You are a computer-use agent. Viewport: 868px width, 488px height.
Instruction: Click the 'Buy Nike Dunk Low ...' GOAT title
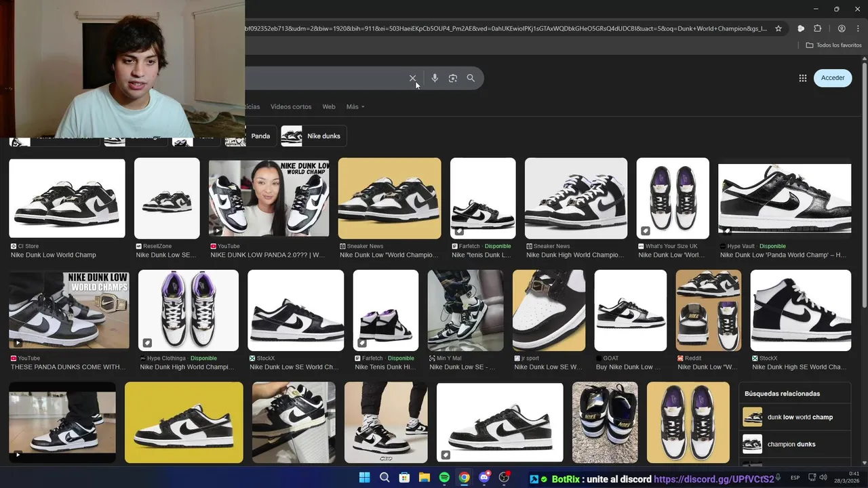(x=628, y=367)
